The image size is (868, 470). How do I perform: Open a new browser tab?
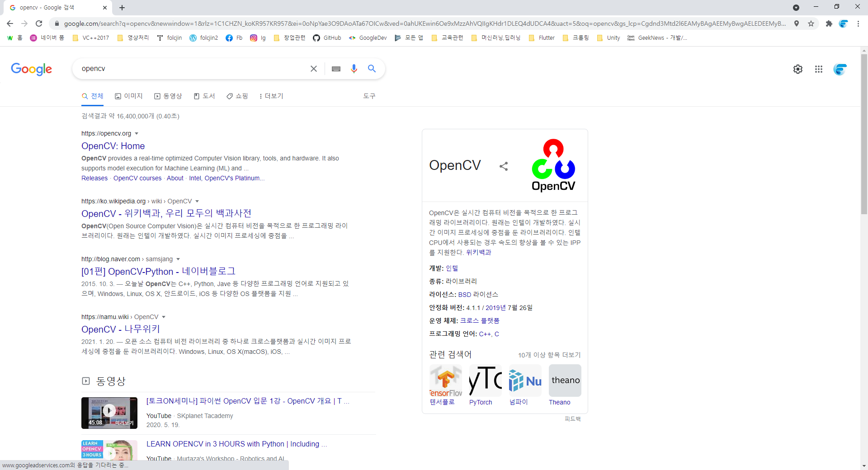tap(122, 8)
